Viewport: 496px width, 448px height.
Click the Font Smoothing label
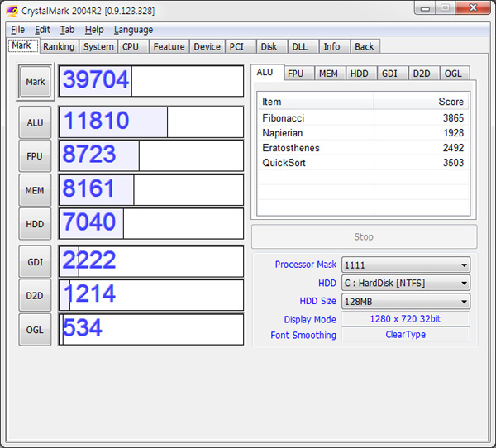(303, 335)
